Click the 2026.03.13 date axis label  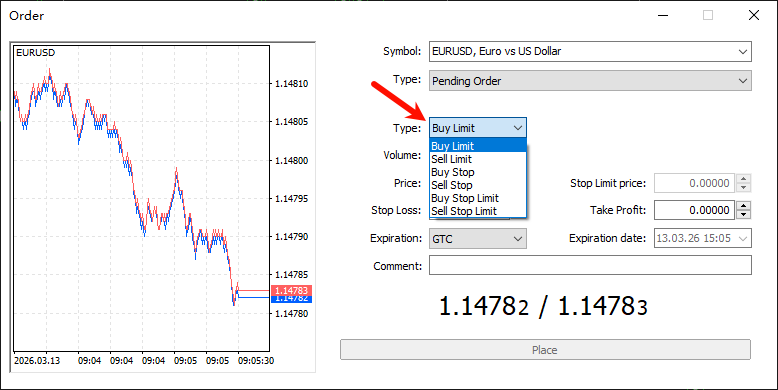tap(37, 361)
